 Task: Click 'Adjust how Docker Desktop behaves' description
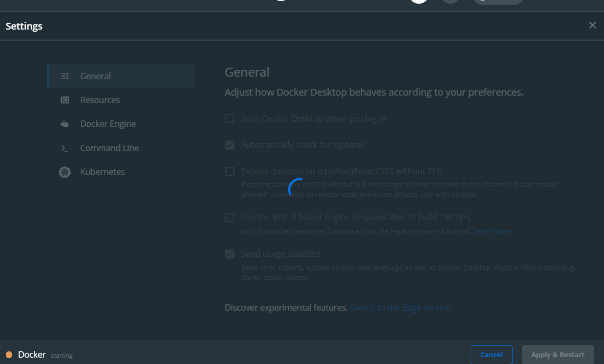pyautogui.click(x=374, y=92)
